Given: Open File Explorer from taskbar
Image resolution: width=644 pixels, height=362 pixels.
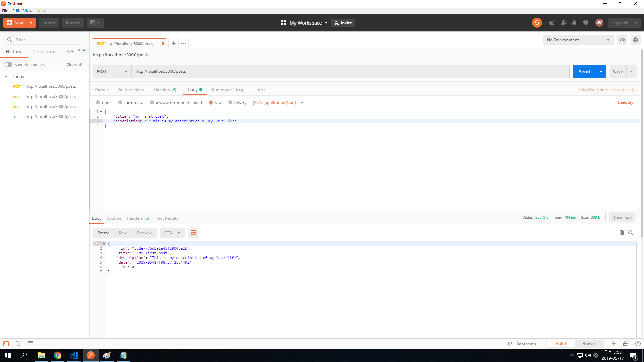Looking at the screenshot, I should (41, 355).
